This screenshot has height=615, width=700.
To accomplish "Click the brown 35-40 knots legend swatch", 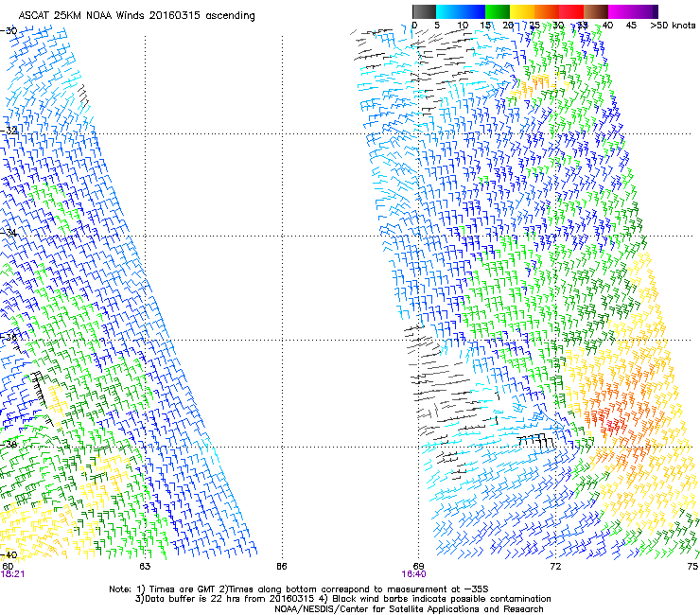I will tap(596, 11).
